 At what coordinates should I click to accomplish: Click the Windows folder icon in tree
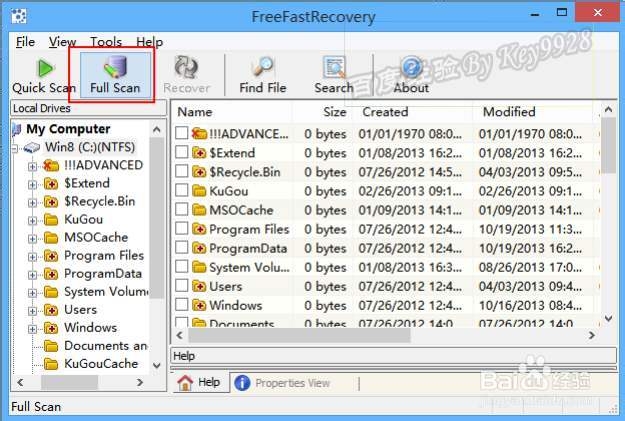(x=51, y=328)
